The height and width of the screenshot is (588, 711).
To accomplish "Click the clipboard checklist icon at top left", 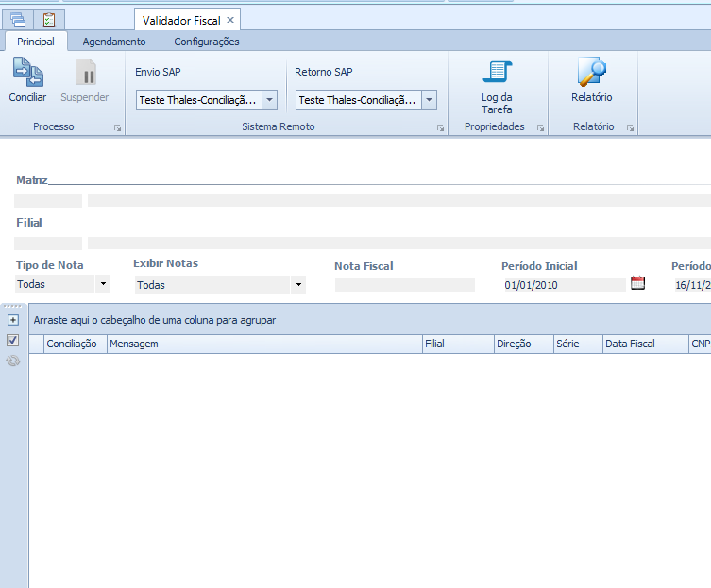I will (49, 19).
